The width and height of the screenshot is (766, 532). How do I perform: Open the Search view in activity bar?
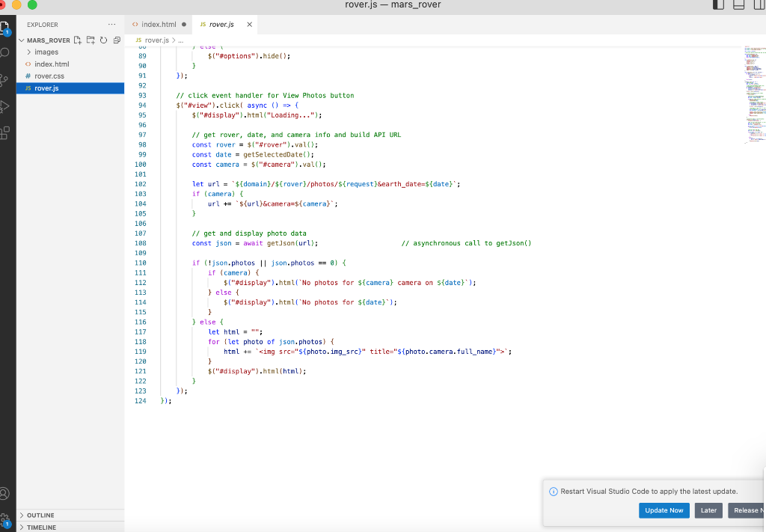[x=4, y=52]
